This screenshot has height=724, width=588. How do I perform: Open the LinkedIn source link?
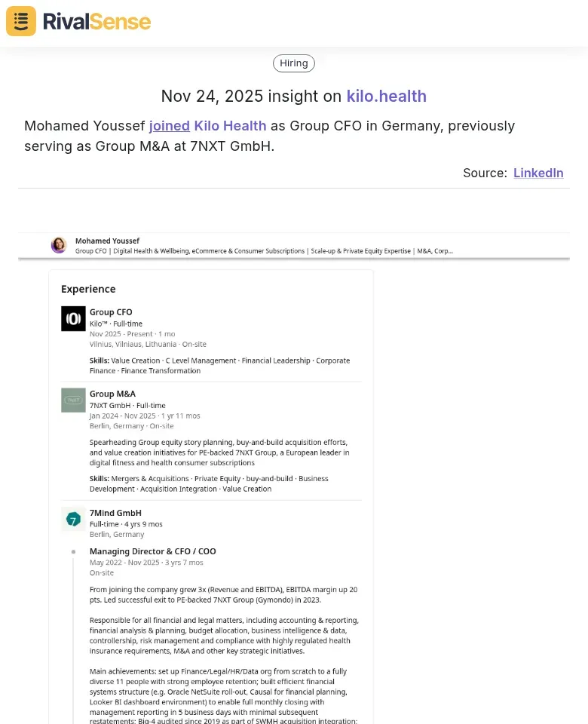pos(538,173)
